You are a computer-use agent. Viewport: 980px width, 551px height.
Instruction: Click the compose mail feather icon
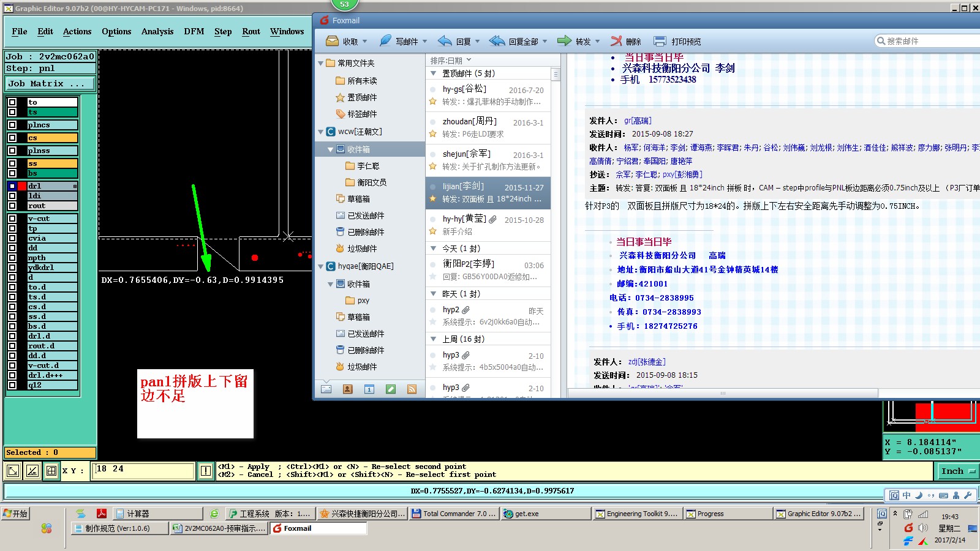[x=385, y=41]
